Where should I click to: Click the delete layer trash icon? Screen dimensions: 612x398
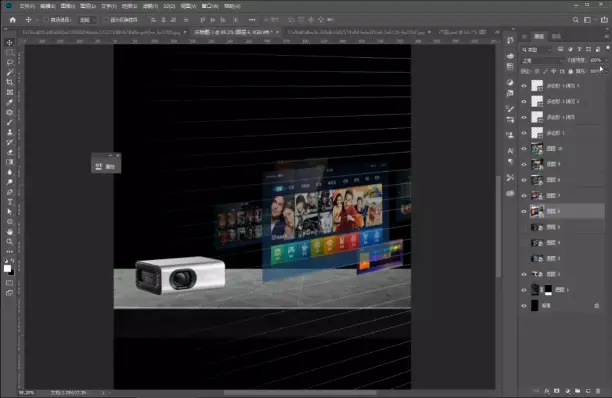(x=598, y=391)
